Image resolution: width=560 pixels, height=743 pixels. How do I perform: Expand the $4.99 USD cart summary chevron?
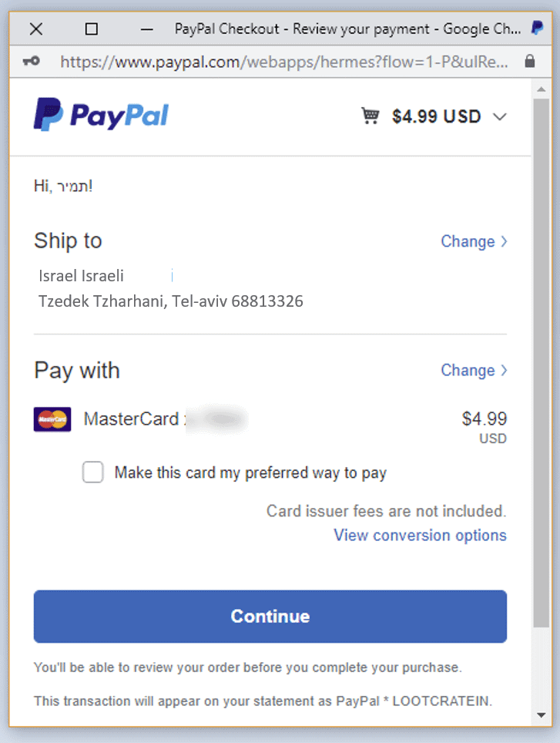point(500,117)
